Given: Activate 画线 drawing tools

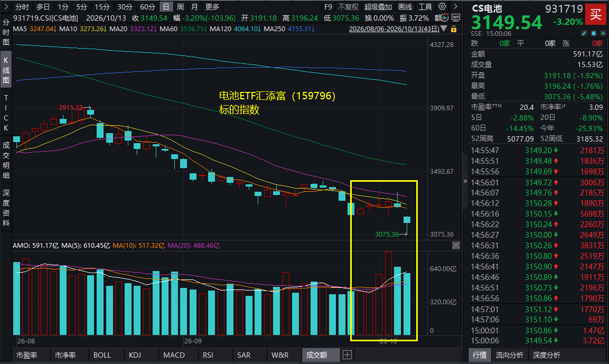Looking at the screenshot, I should tap(405, 7).
